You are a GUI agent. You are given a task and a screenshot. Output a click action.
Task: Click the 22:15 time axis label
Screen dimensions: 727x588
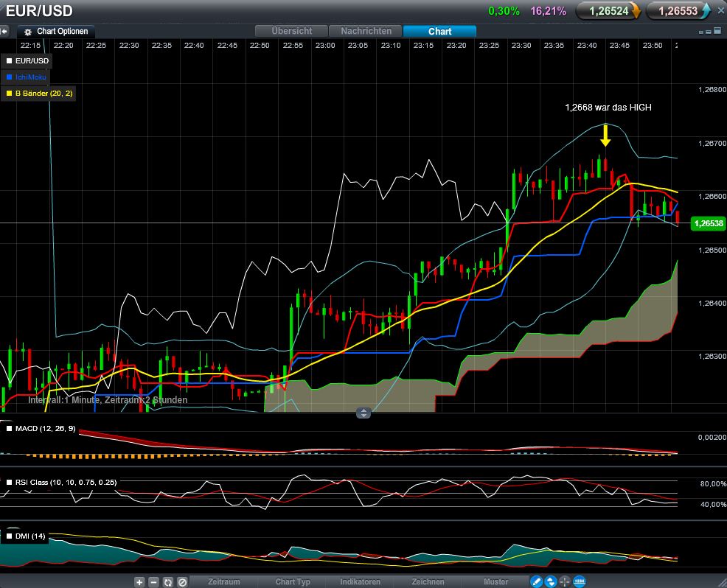tap(30, 46)
